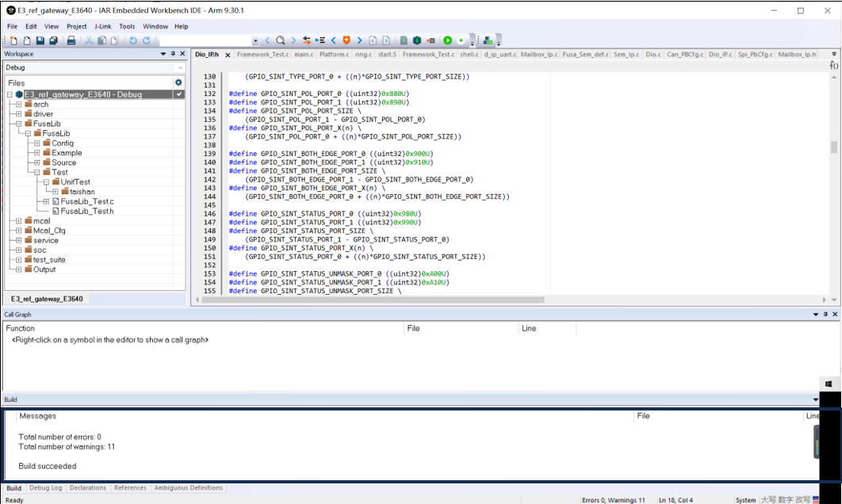
Task: Open the Project menu
Action: click(76, 26)
